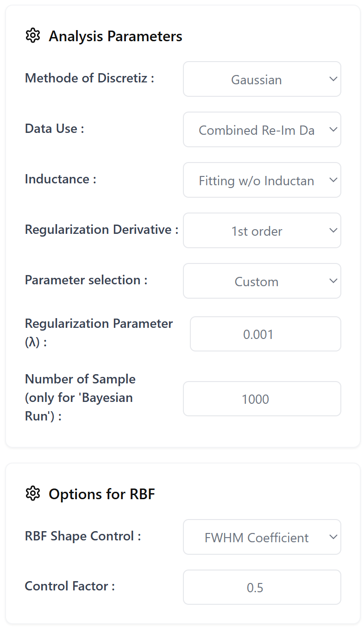Viewport: 364px width, 633px height.
Task: Open the Method of Discretization dropdown
Action: point(262,79)
